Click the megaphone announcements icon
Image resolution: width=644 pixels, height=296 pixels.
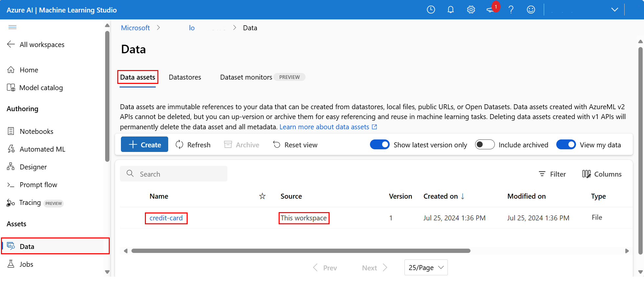click(x=490, y=10)
